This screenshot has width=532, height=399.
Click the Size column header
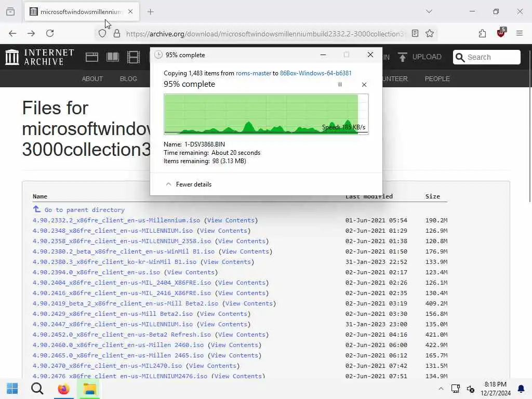(433, 196)
